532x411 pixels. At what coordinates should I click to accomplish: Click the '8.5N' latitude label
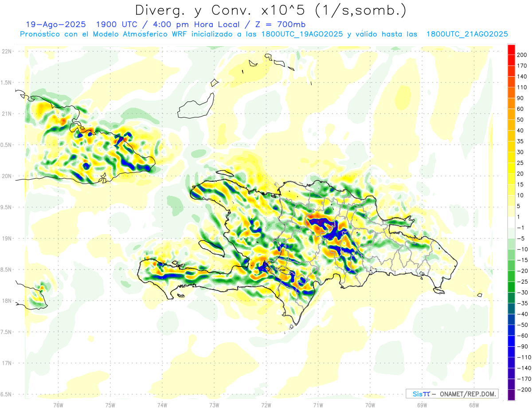(7, 270)
